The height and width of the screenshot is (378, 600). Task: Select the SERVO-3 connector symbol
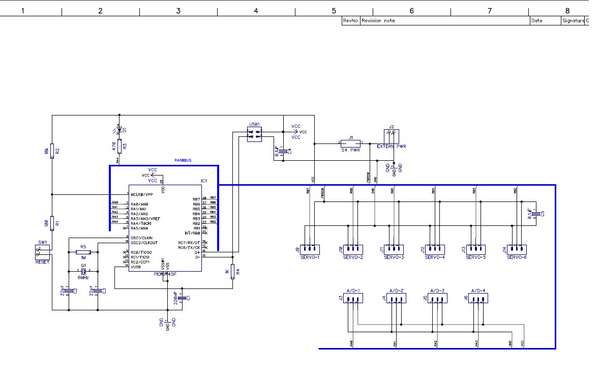(x=394, y=250)
